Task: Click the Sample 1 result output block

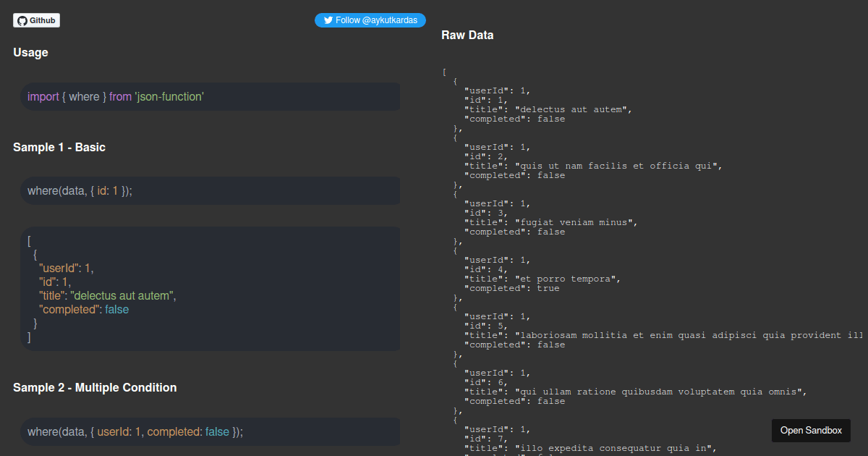Action: (210, 289)
